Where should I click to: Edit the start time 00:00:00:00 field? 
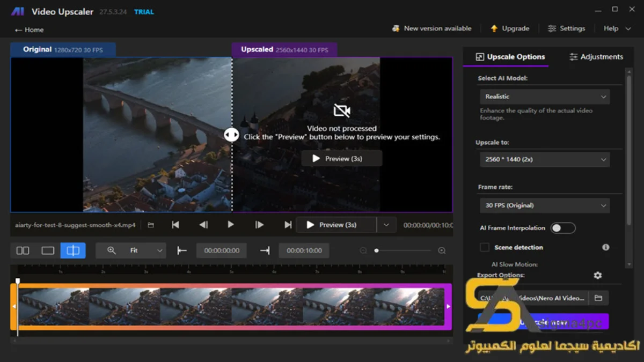point(222,250)
